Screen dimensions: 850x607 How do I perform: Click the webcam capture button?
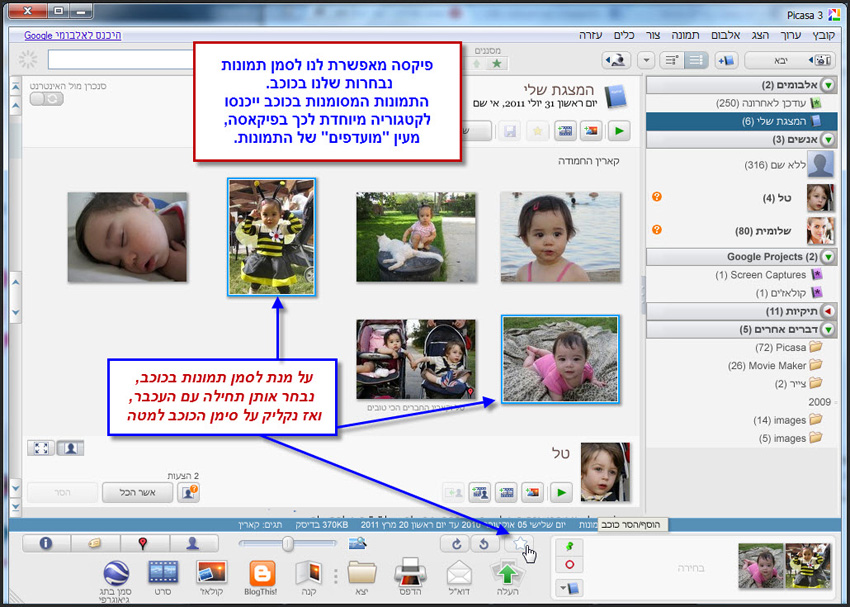point(616,60)
